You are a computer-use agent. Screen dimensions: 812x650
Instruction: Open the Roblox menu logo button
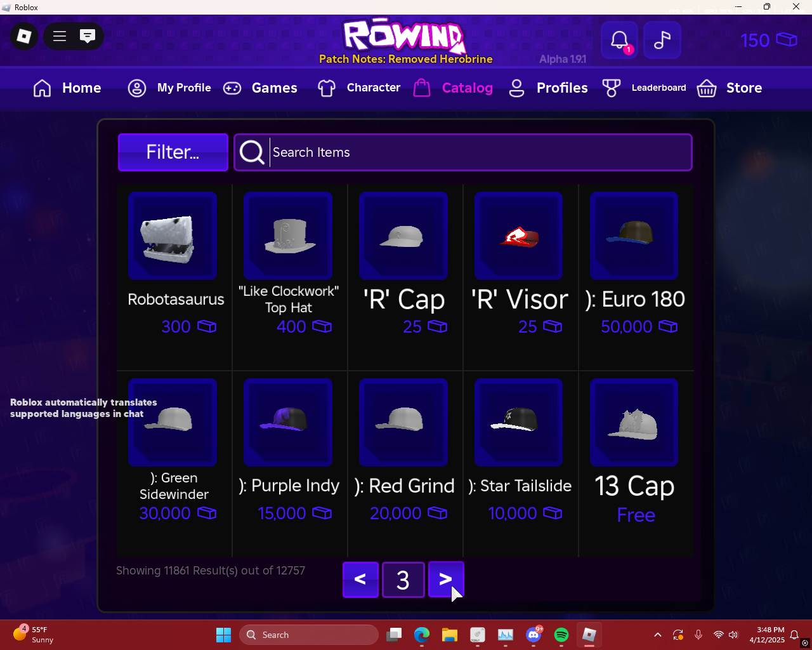(x=24, y=36)
